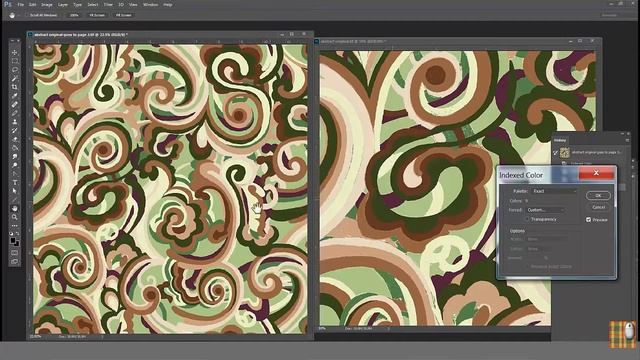
Task: Select the Rectangular Marquee tool
Action: click(15, 61)
